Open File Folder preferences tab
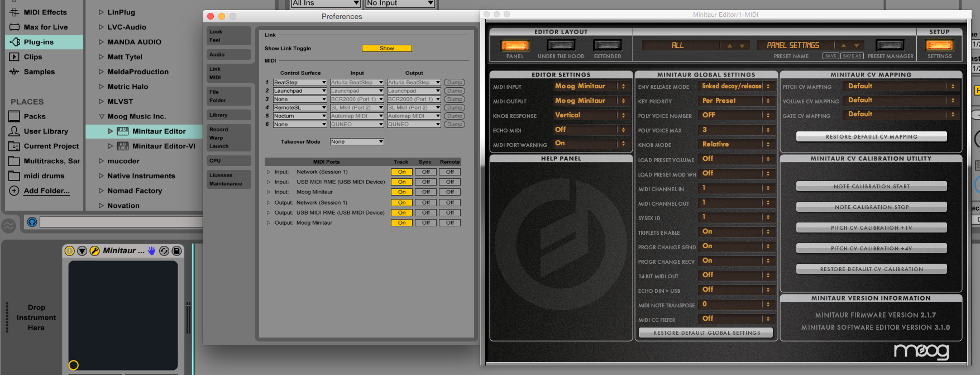The height and width of the screenshot is (375, 980). point(229,96)
